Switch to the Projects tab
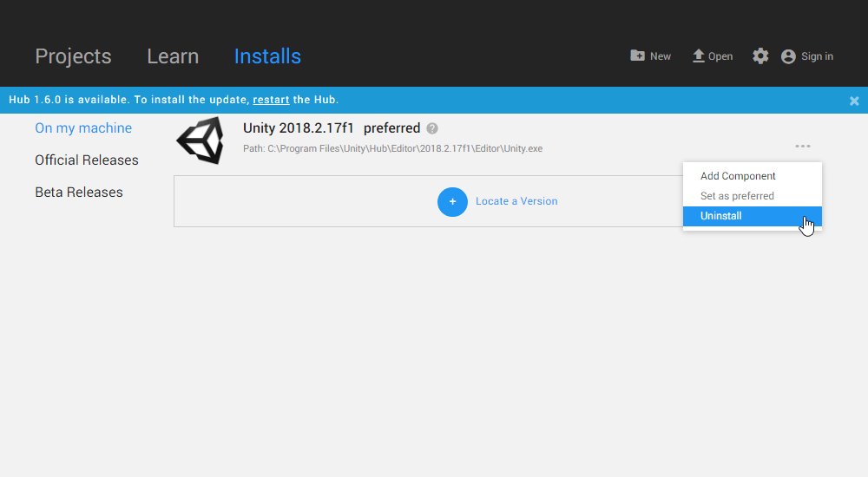The width and height of the screenshot is (868, 477). tap(73, 56)
